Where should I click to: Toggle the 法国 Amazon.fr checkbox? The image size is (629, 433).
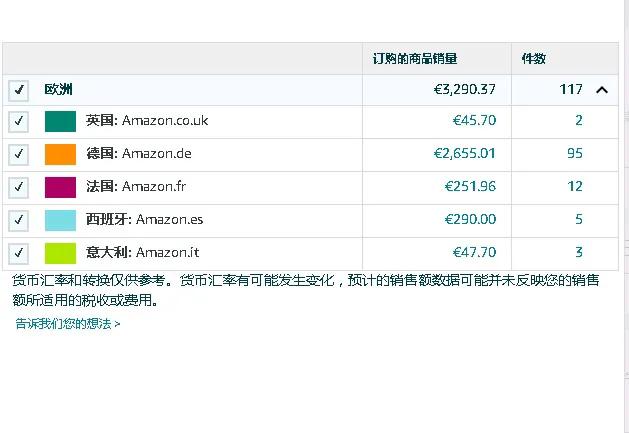coord(18,187)
